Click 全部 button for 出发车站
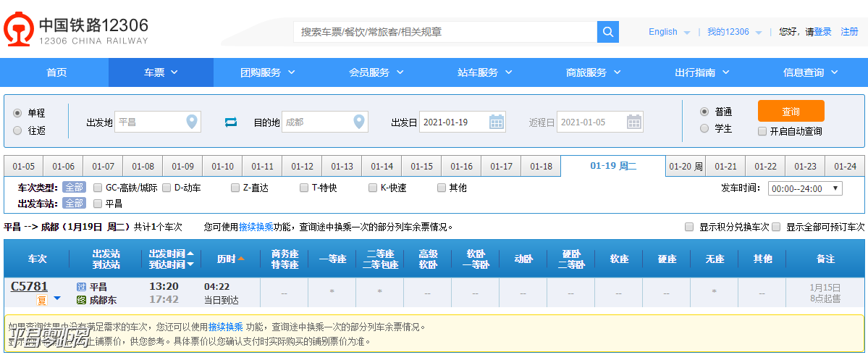868x355 pixels. pyautogui.click(x=74, y=204)
